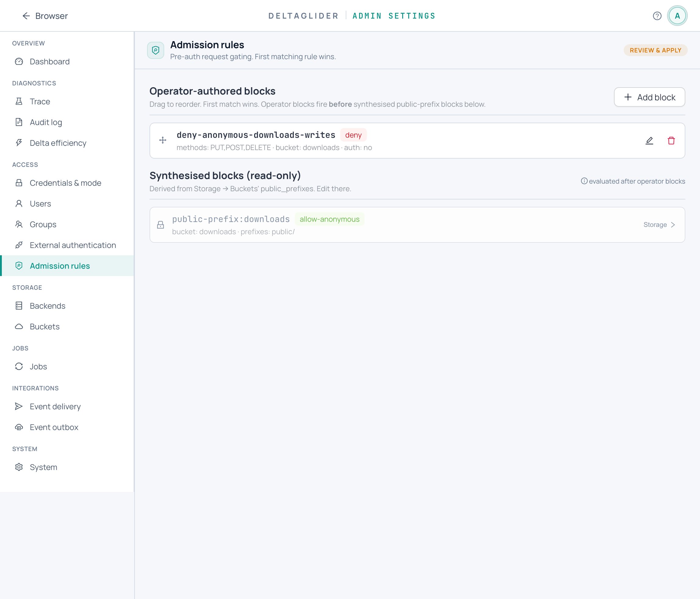Viewport: 700px width, 599px height.
Task: Go back to Browser
Action: (x=45, y=16)
